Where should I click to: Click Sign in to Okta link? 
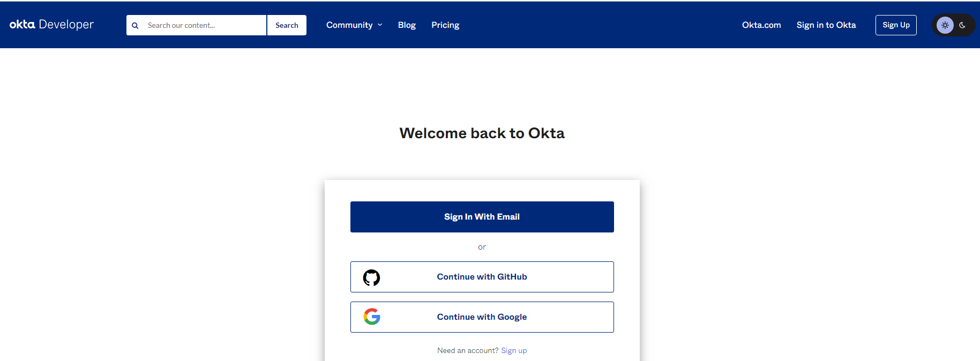pyautogui.click(x=826, y=25)
